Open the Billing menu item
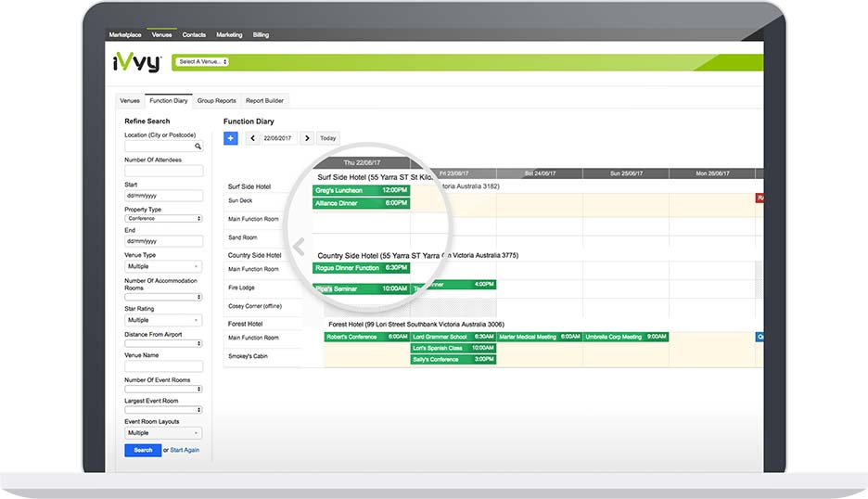Screen dimensions: 868x499 [x=261, y=35]
